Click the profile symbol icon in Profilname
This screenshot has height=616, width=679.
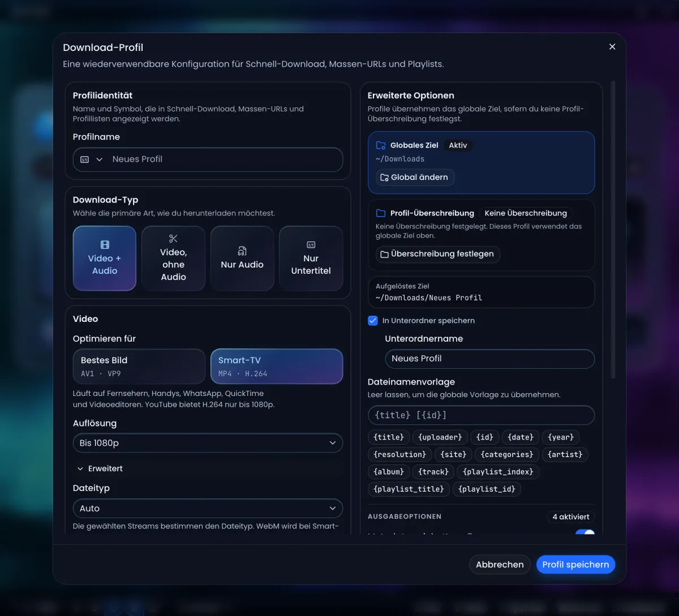pyautogui.click(x=85, y=160)
